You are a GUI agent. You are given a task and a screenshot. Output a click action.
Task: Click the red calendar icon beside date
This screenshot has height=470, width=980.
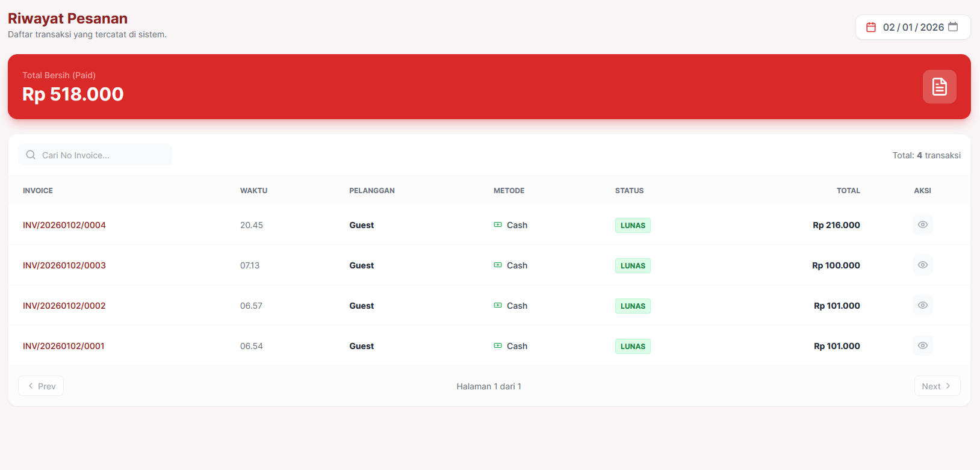click(870, 27)
